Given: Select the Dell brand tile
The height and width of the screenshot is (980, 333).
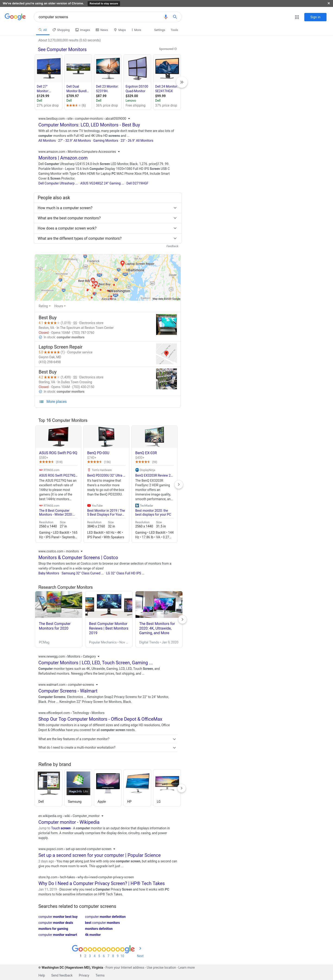Looking at the screenshot, I should coord(48,787).
